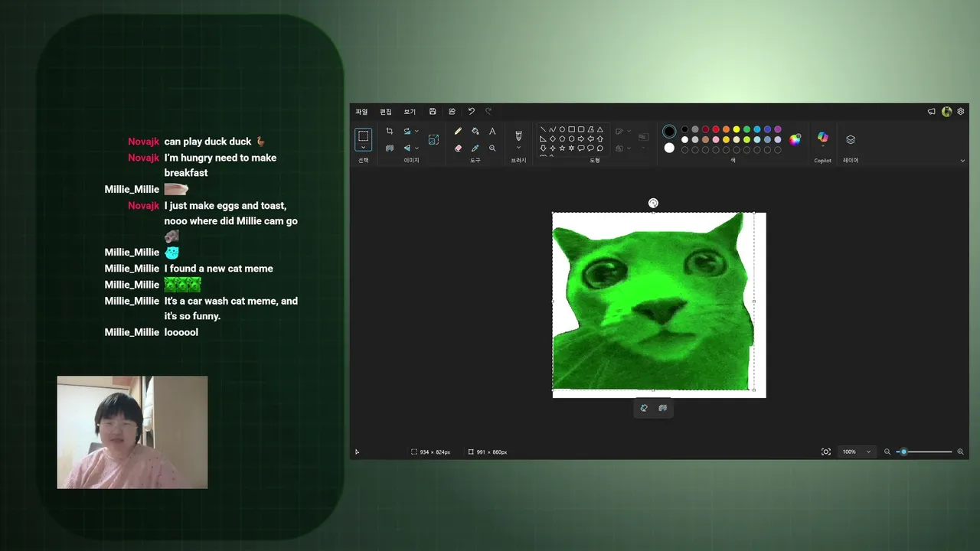Choose the green color swatch
The height and width of the screenshot is (551, 980).
pyautogui.click(x=746, y=129)
